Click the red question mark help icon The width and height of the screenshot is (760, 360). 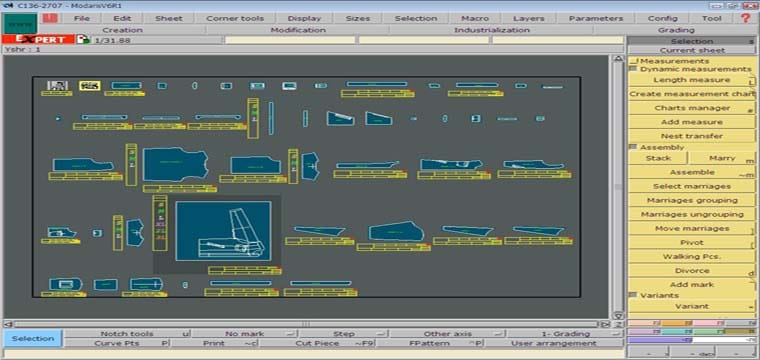[746, 18]
